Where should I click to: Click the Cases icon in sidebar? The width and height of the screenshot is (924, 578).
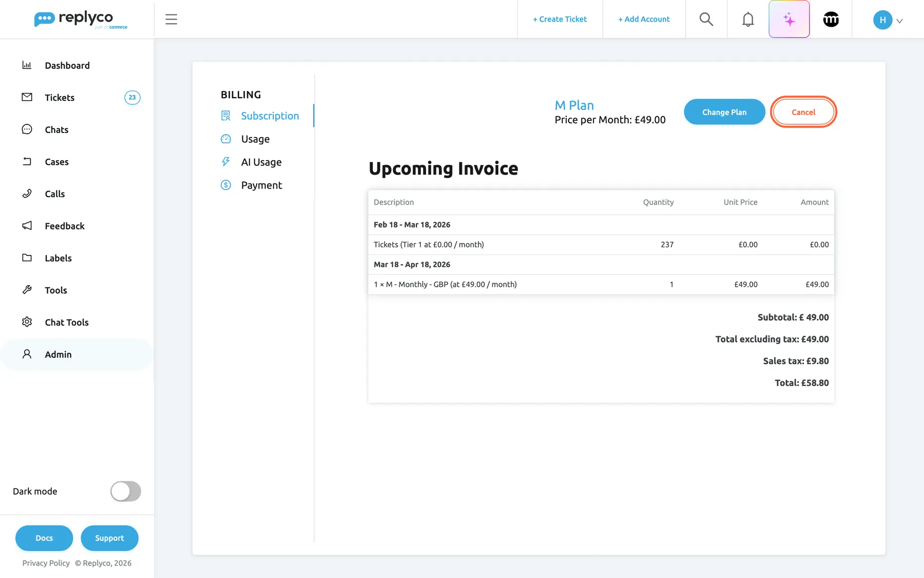27,161
